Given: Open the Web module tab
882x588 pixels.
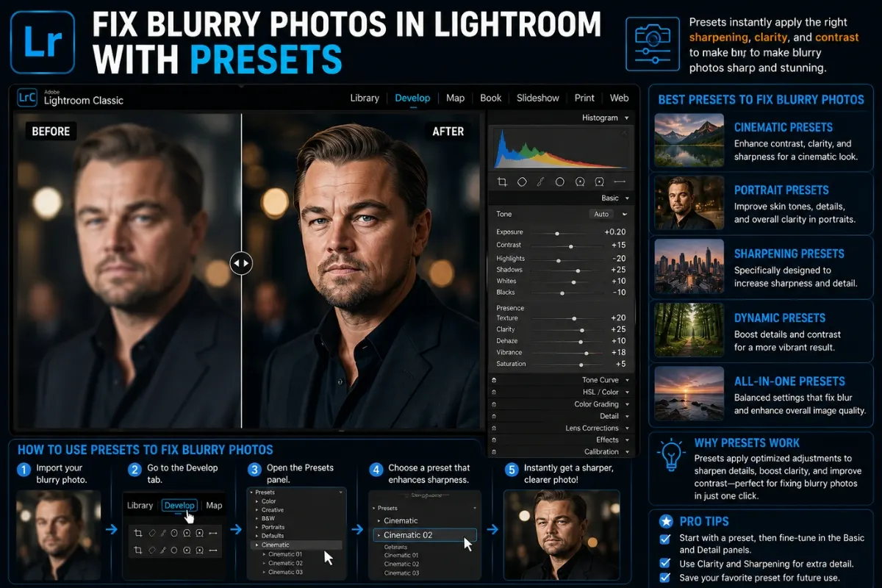Looking at the screenshot, I should point(620,98).
